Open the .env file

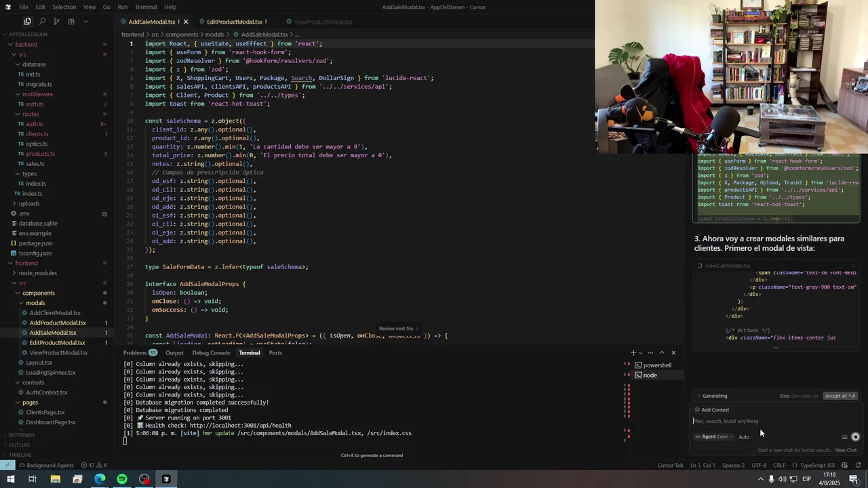click(x=24, y=213)
